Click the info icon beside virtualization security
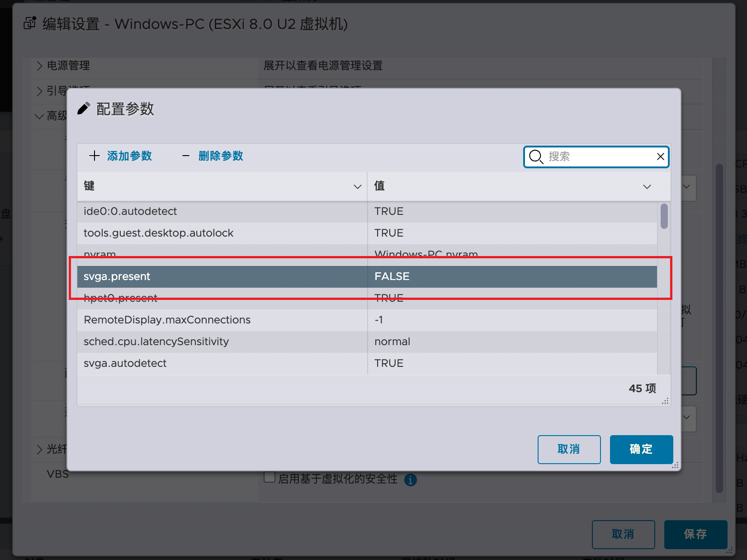Image resolution: width=747 pixels, height=560 pixels. (410, 480)
